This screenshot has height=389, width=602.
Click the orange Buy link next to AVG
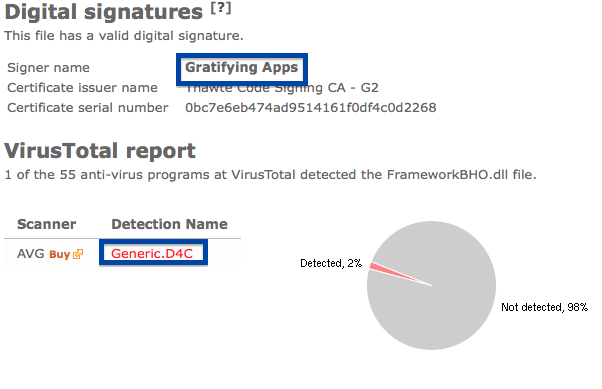click(x=60, y=255)
